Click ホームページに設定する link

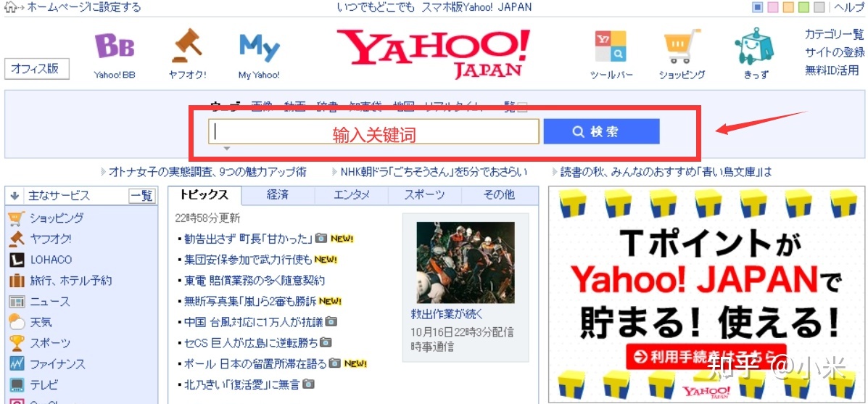click(83, 8)
